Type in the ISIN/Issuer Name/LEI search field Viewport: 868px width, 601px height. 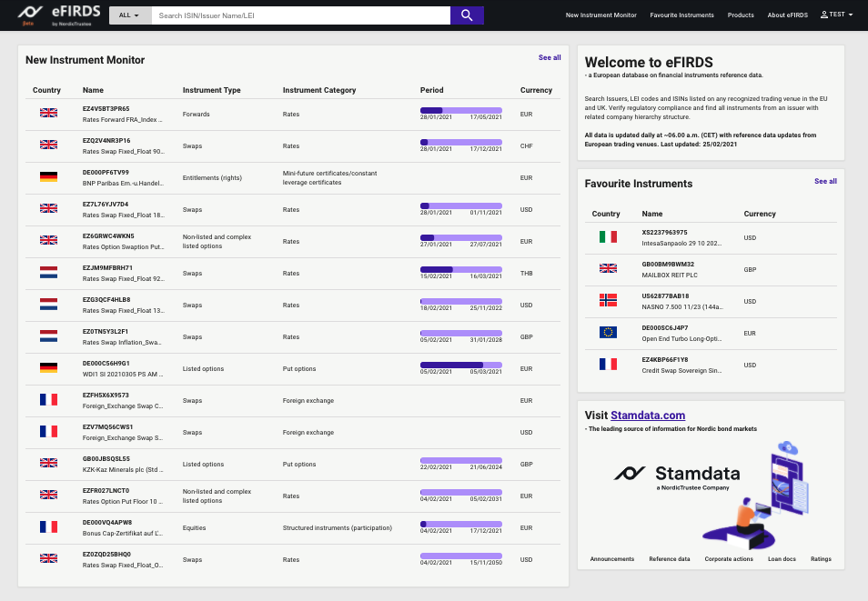[300, 15]
